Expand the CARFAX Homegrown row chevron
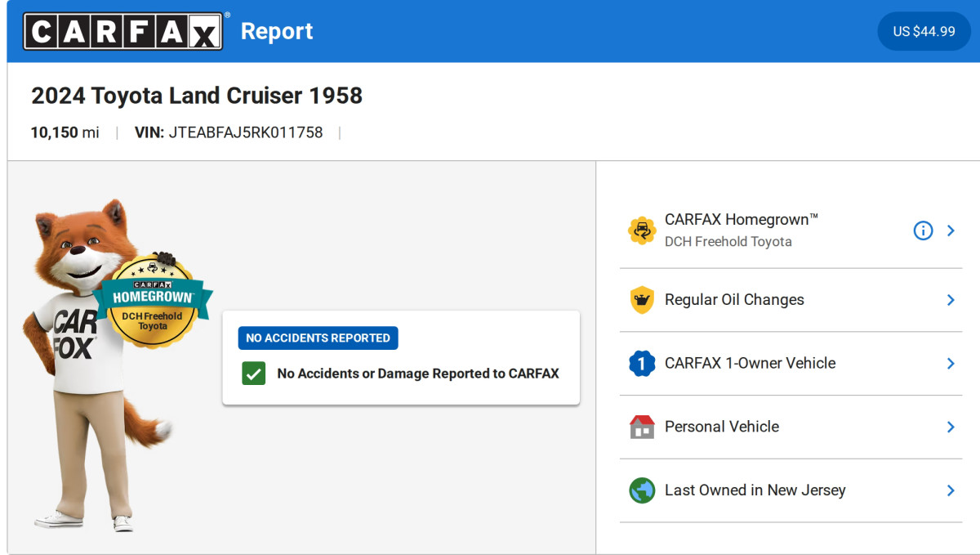The width and height of the screenshot is (980, 555). click(x=951, y=231)
